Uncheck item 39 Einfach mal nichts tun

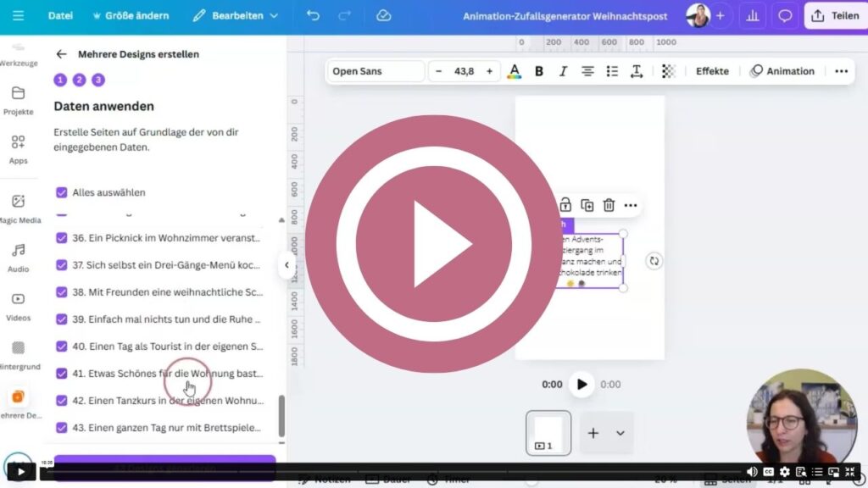[62, 319]
